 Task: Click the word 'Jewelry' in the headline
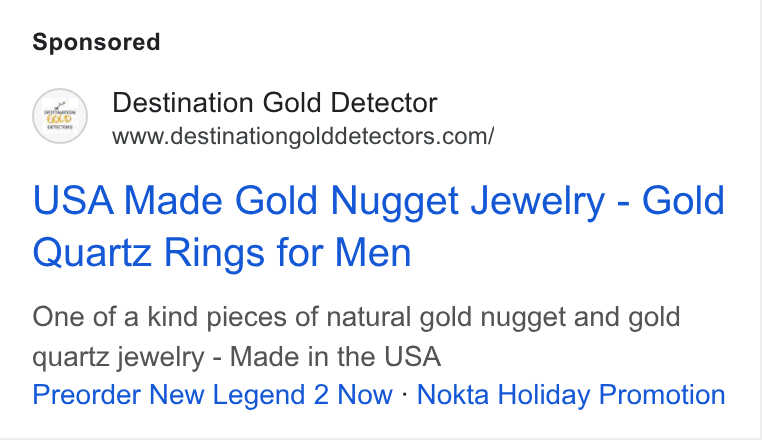pyautogui.click(x=538, y=201)
